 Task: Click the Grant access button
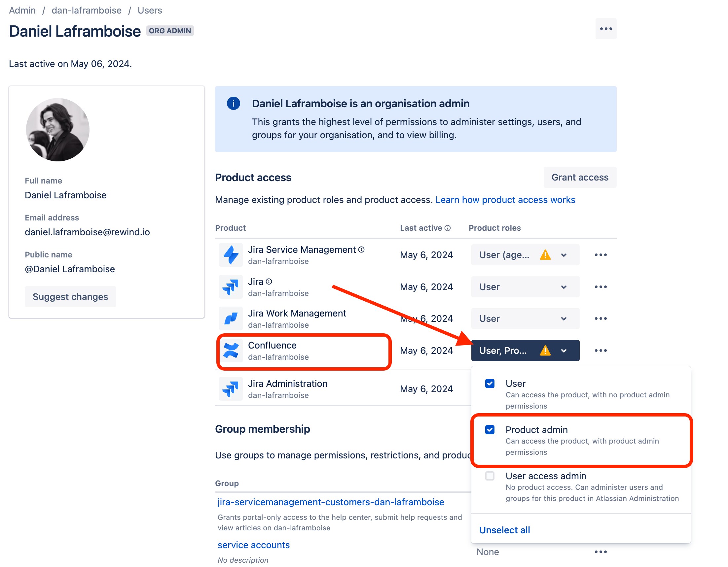(580, 178)
